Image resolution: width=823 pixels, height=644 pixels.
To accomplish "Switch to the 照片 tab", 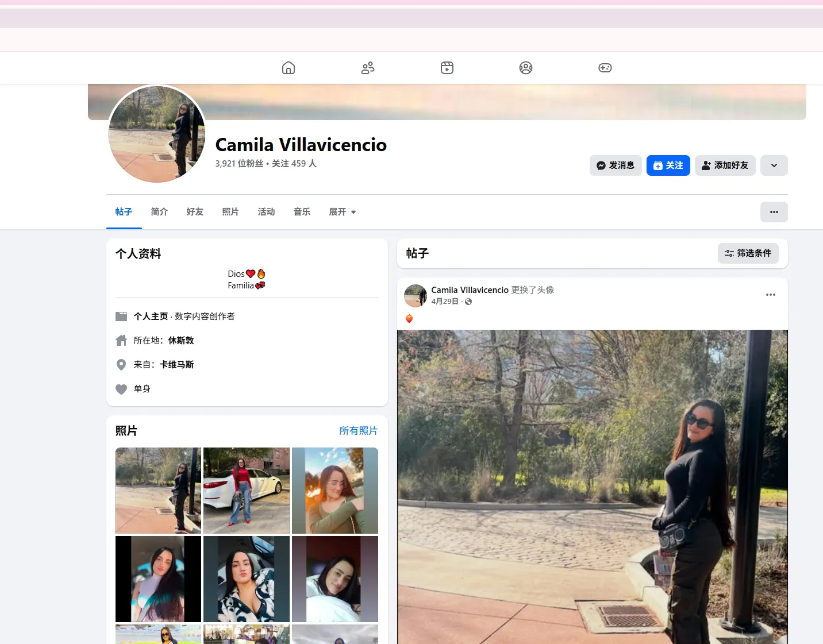I will [231, 211].
